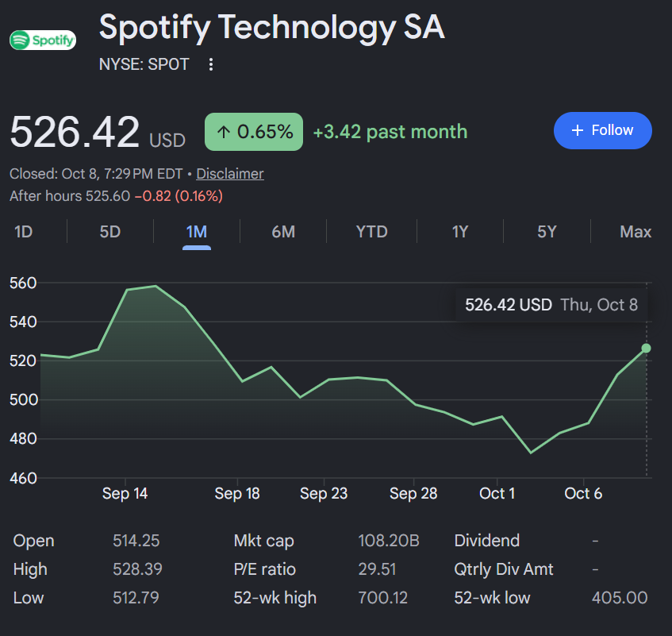This screenshot has height=636, width=672.
Task: Click the Spotify logo icon
Action: pyautogui.click(x=43, y=40)
